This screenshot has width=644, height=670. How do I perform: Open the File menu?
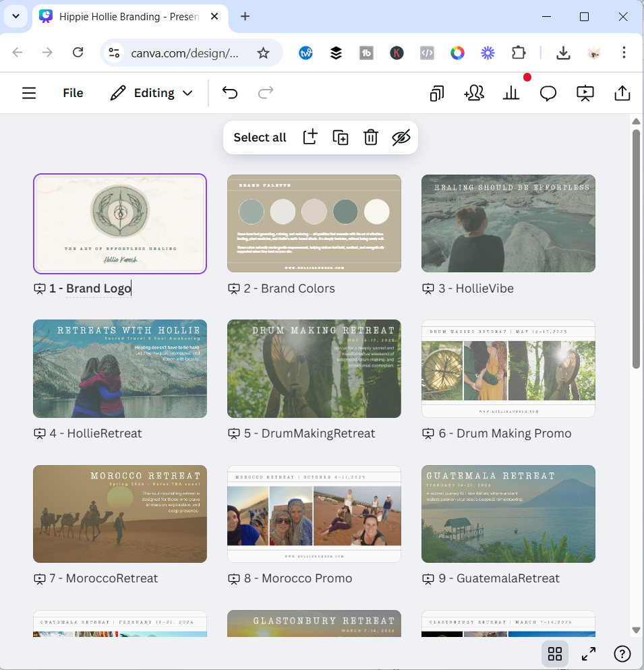click(73, 93)
